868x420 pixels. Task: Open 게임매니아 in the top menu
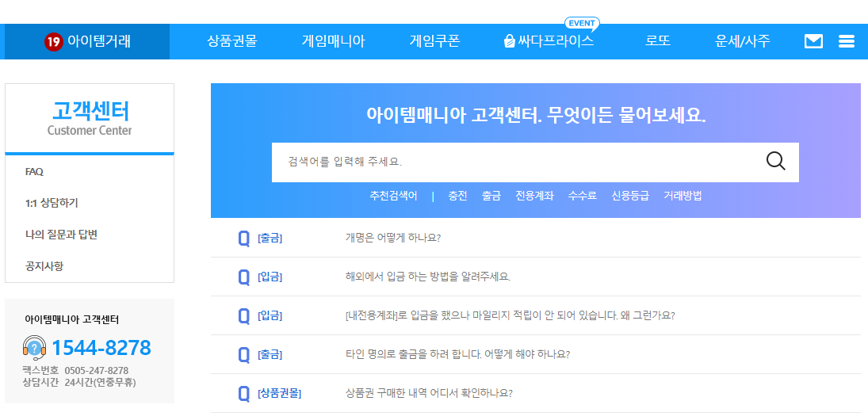tap(333, 41)
